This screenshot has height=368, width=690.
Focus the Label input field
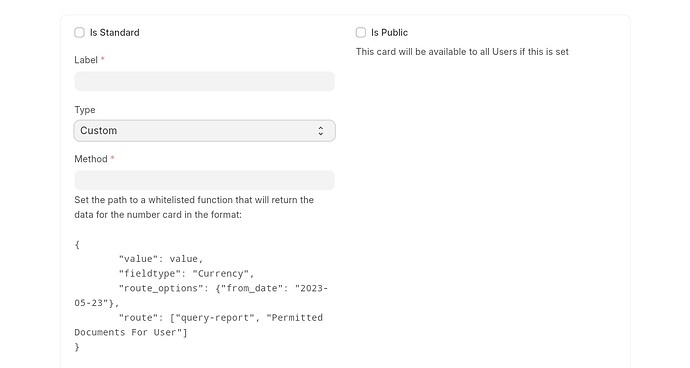(205, 81)
